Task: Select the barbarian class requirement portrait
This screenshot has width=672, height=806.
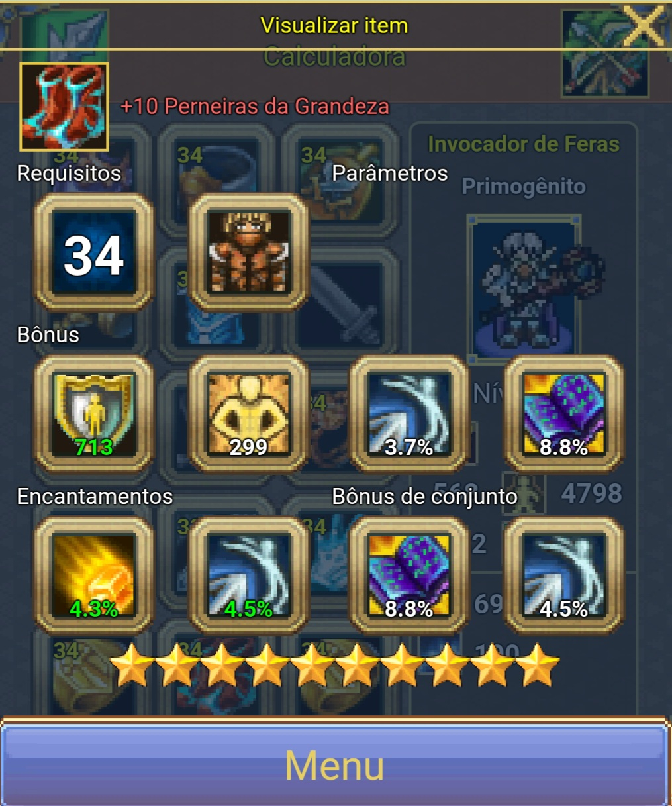Action: (249, 253)
